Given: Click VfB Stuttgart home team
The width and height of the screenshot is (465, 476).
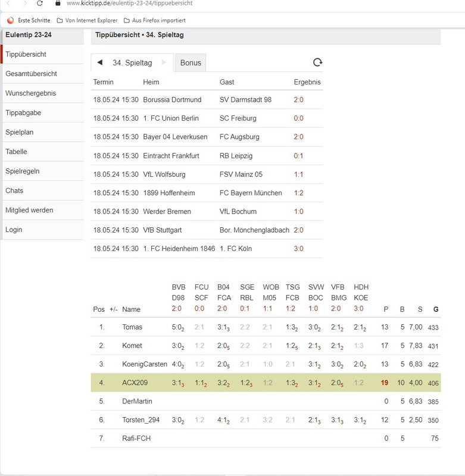Looking at the screenshot, I should (162, 230).
